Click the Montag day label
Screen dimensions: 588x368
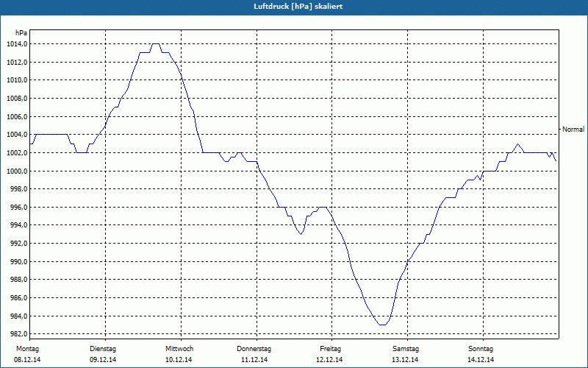point(27,349)
